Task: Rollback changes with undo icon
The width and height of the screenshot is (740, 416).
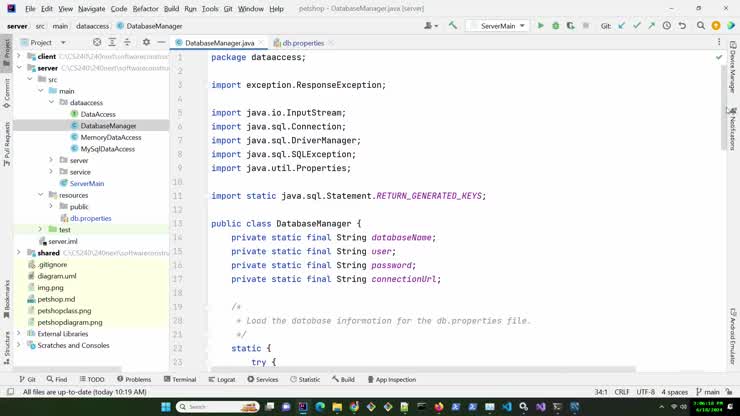Action: point(682,26)
